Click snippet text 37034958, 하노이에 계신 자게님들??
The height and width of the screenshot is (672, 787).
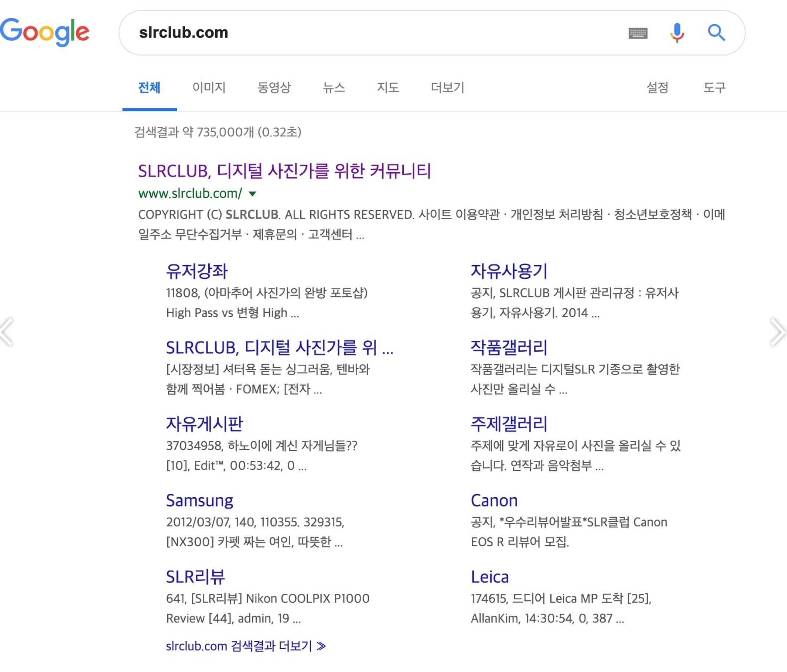click(x=262, y=446)
